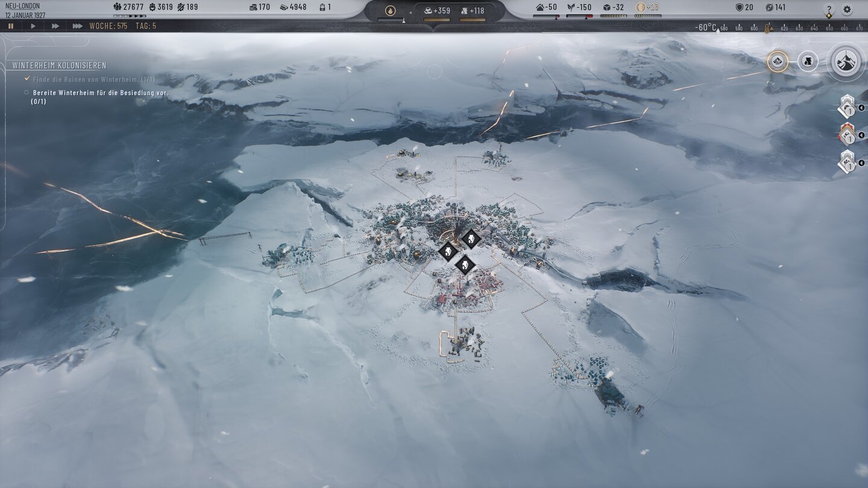868x488 pixels.
Task: Open the help question mark button
Action: (x=829, y=9)
